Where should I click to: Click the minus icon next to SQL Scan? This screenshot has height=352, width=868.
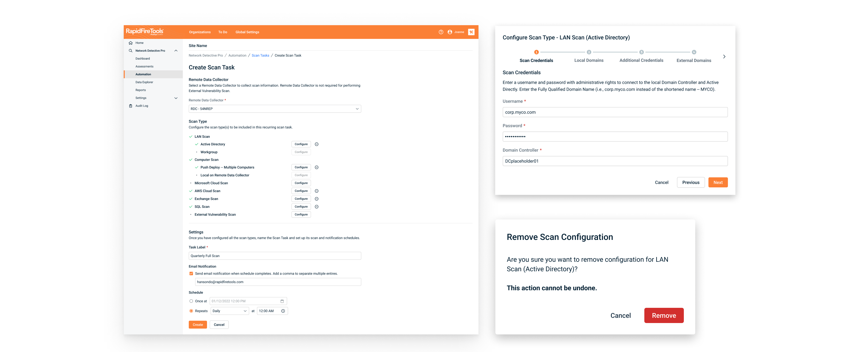tap(316, 207)
